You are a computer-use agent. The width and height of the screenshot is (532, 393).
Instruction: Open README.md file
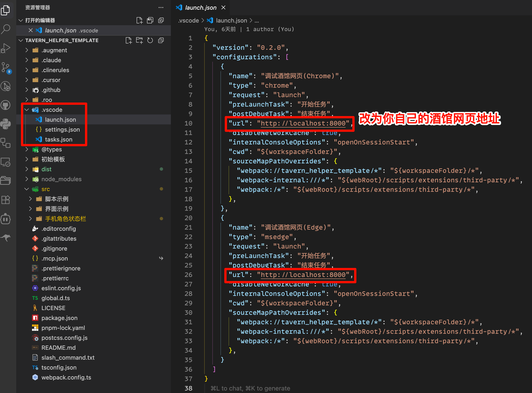coord(94,348)
